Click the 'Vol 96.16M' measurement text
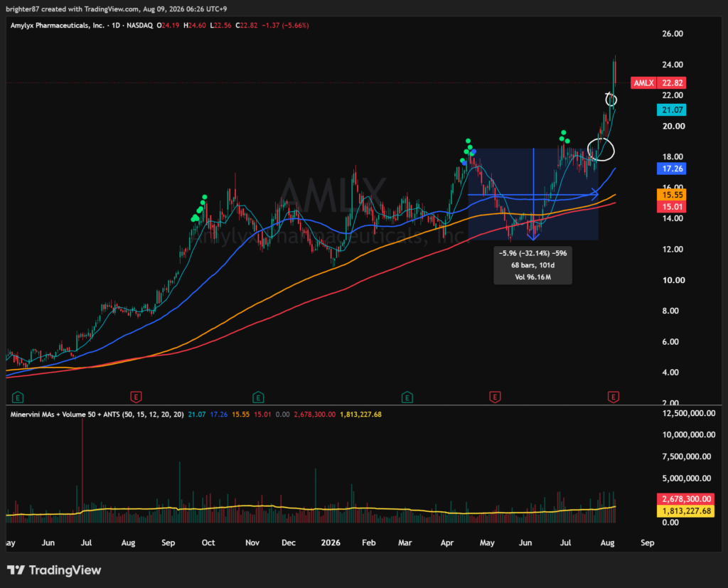Viewport: 728px width, 588px height. coord(532,277)
